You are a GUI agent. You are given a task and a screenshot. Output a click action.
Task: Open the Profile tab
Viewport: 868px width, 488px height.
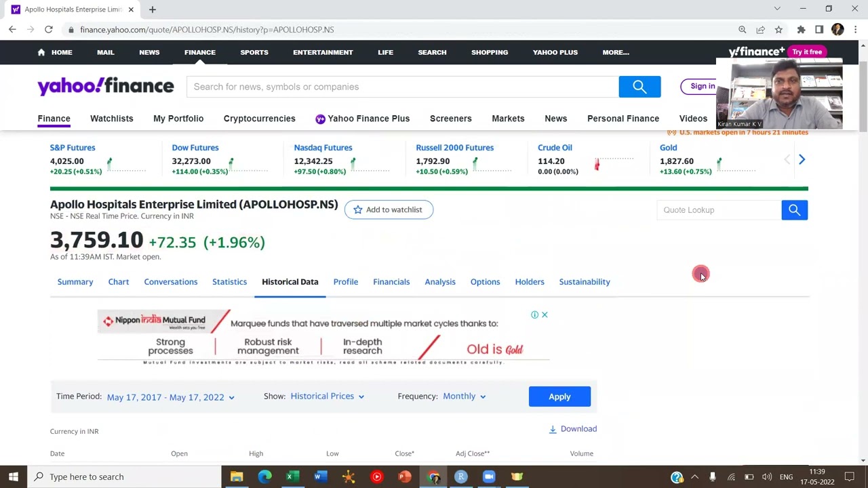pyautogui.click(x=346, y=282)
